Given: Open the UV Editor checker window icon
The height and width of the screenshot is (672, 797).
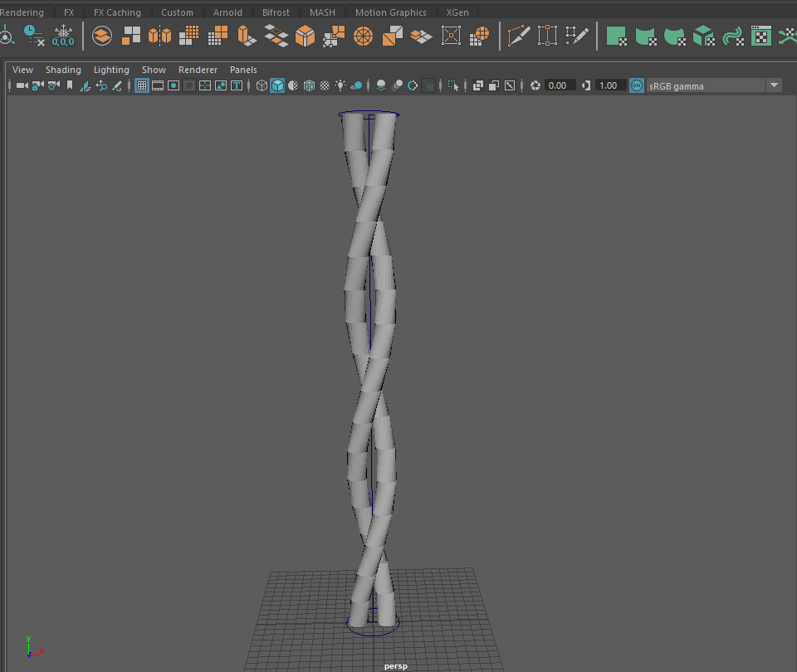Looking at the screenshot, I should click(760, 36).
